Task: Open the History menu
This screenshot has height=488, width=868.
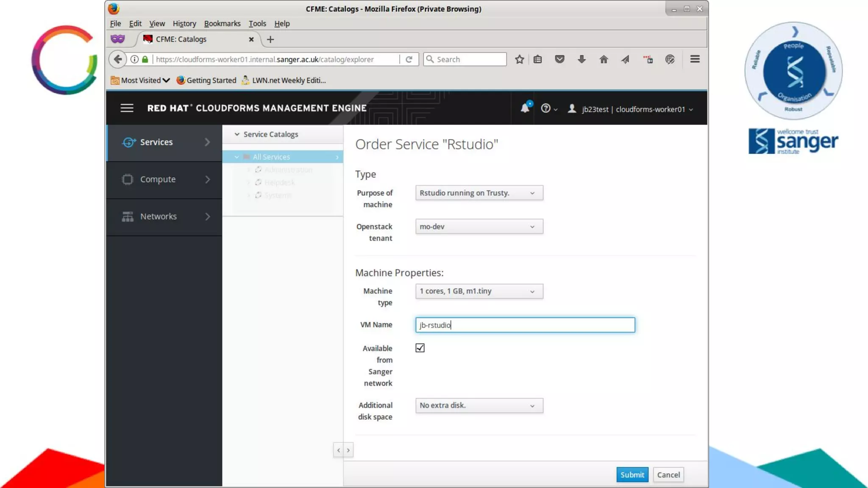Action: click(184, 24)
